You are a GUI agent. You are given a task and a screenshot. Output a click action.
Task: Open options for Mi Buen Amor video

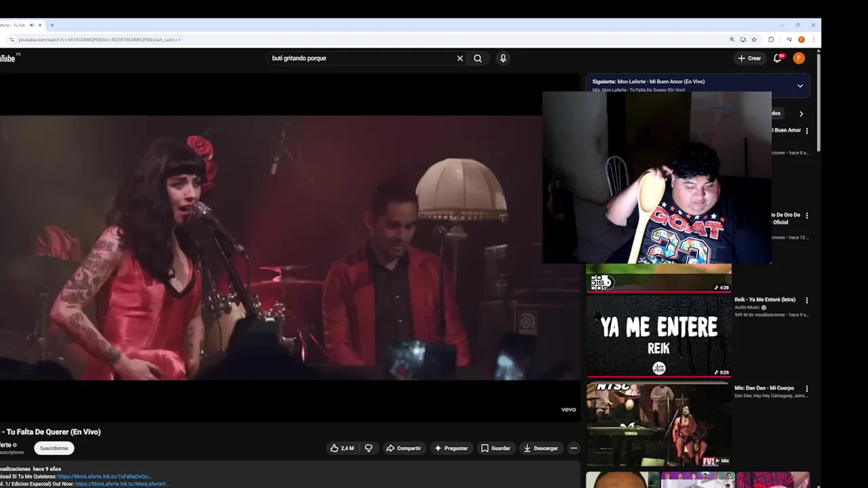point(806,131)
